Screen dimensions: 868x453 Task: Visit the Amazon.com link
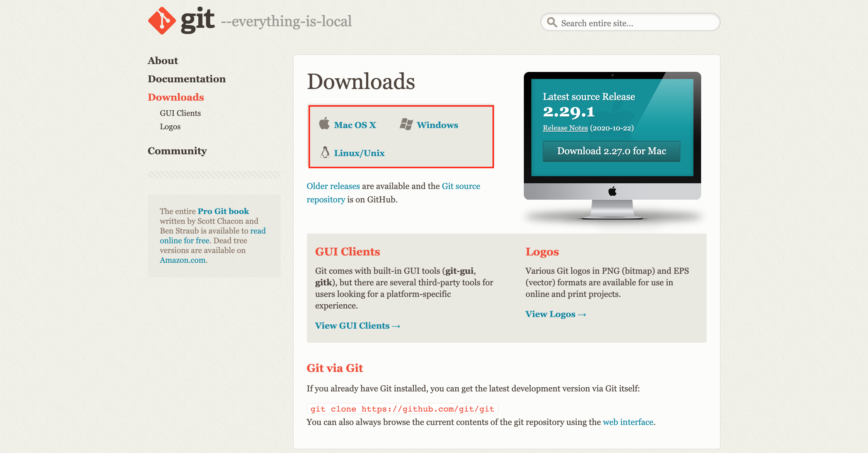182,260
